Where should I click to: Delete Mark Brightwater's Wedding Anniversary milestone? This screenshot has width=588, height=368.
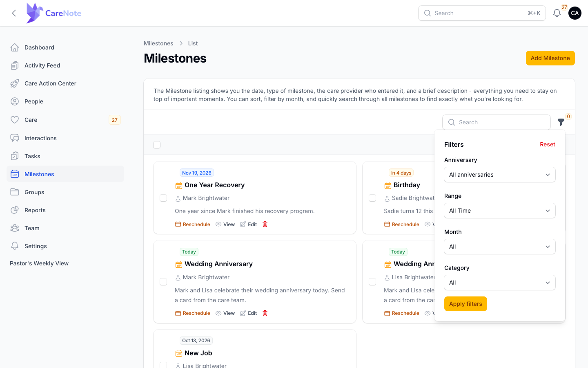[x=265, y=313]
